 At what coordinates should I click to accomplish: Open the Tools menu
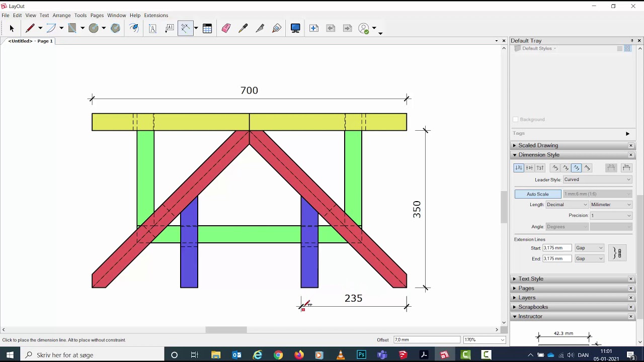point(80,15)
